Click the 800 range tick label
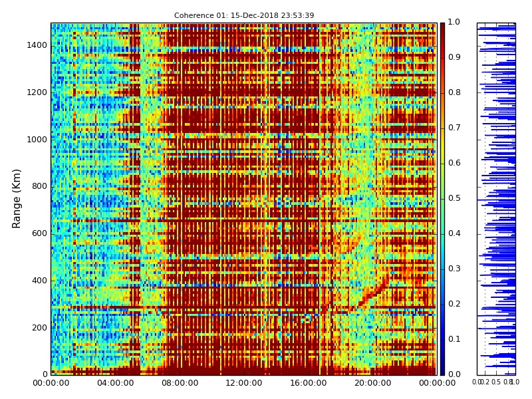 39,187
